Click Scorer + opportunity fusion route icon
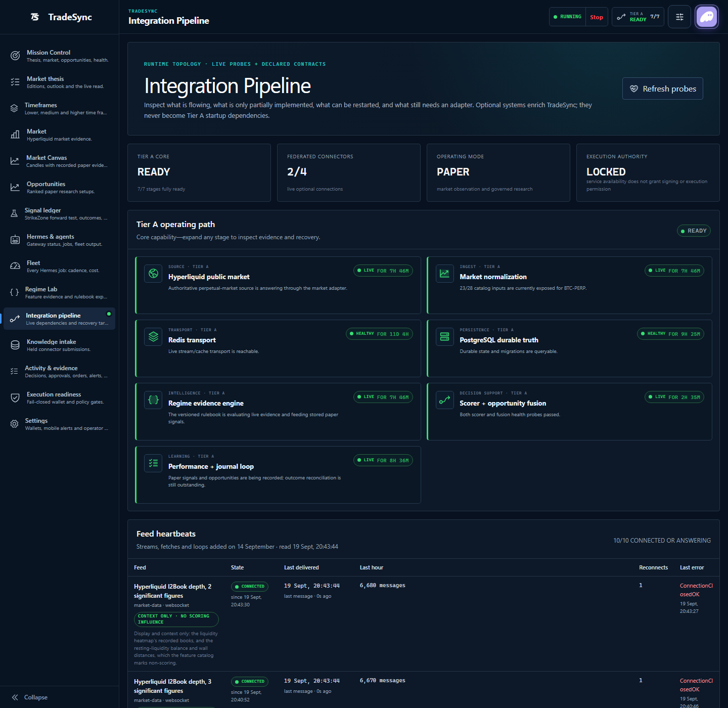This screenshot has height=708, width=728. coord(444,400)
